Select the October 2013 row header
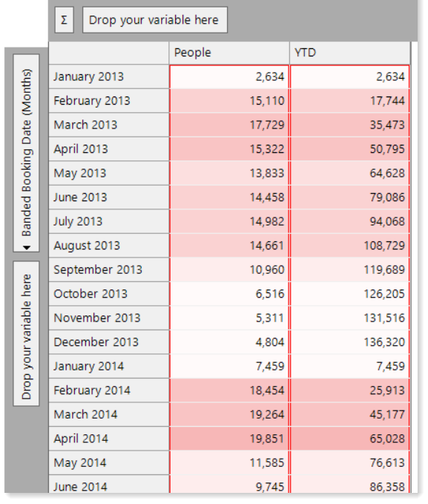Image resolution: width=428 pixels, height=504 pixels. [x=109, y=294]
